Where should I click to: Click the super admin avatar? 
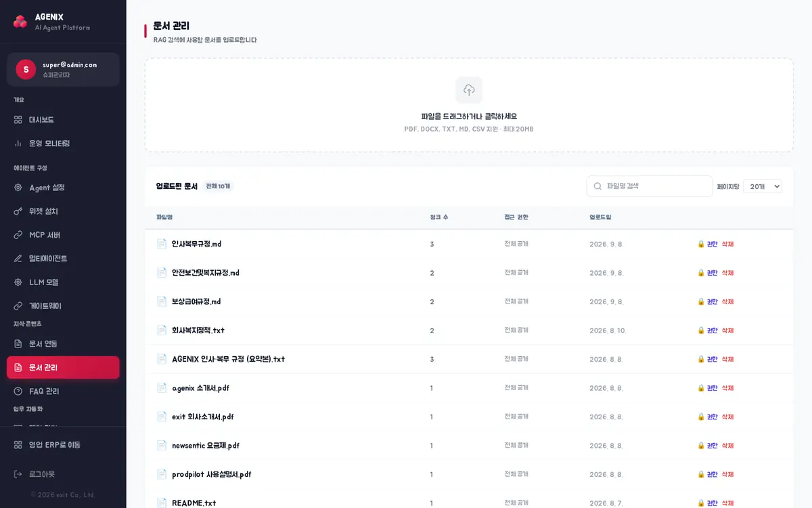pos(26,69)
